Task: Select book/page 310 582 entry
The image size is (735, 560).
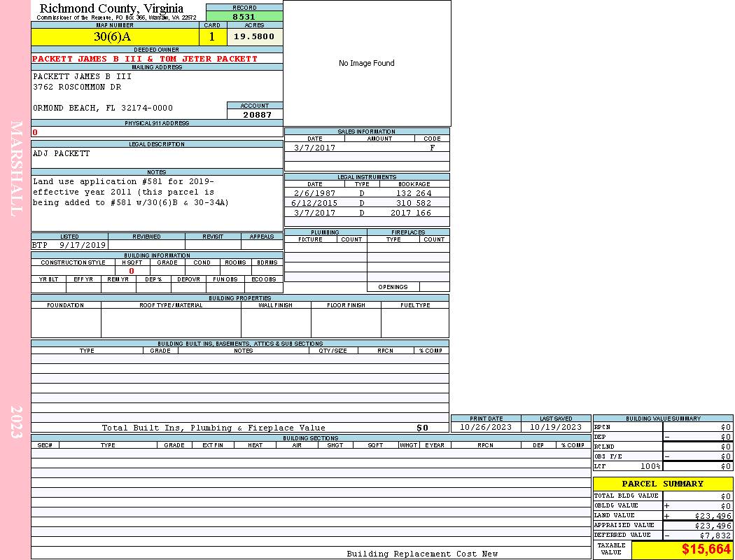Action: point(413,203)
